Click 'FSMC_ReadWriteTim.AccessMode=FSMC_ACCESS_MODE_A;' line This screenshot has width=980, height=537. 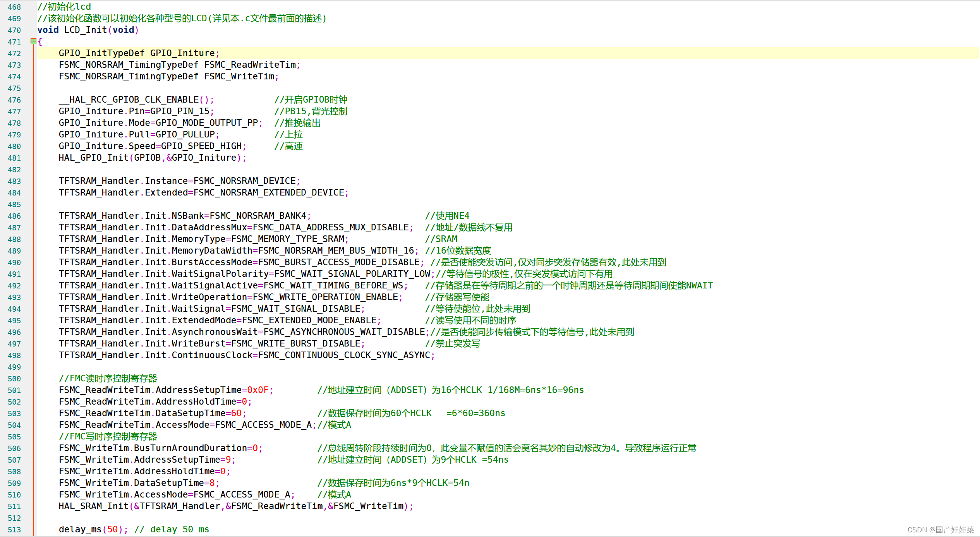point(188,425)
